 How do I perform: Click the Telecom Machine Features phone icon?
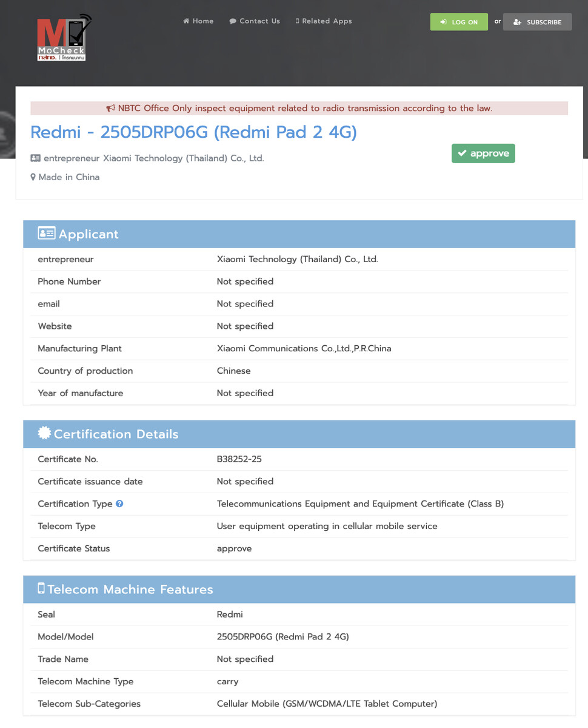(41, 588)
